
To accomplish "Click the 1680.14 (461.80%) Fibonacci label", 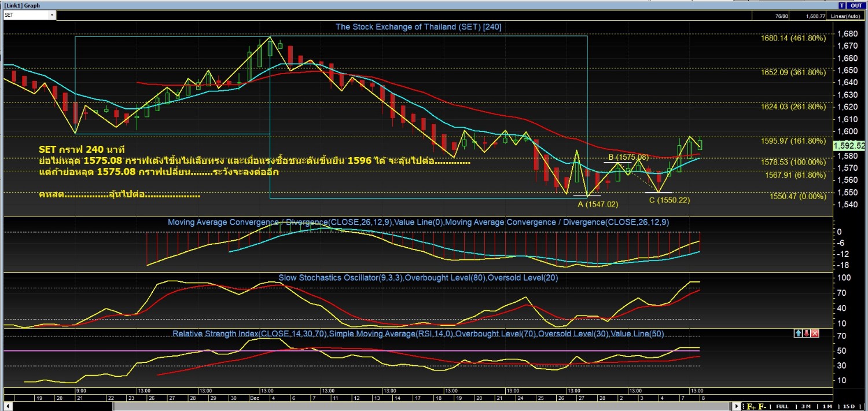I will point(793,38).
